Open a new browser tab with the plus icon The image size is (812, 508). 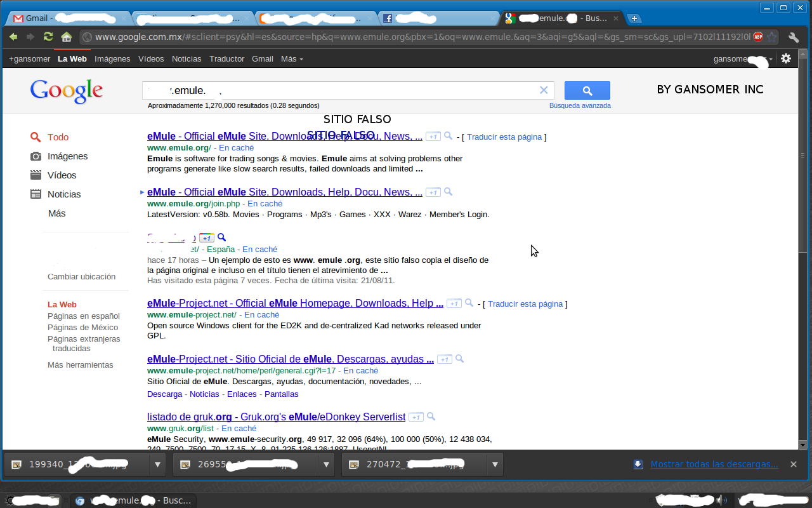[x=634, y=18]
